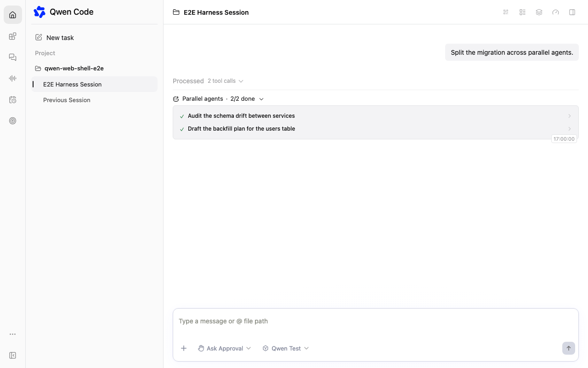The image size is (588, 368).
Task: Click the E2E Harness Session header title
Action: click(x=216, y=12)
